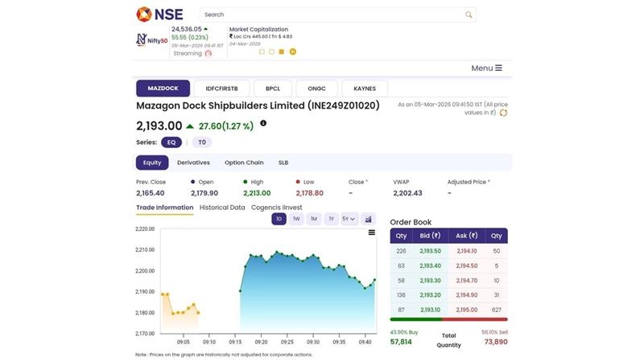The width and height of the screenshot is (644, 362).
Task: Click the price info icon
Action: pyautogui.click(x=263, y=124)
